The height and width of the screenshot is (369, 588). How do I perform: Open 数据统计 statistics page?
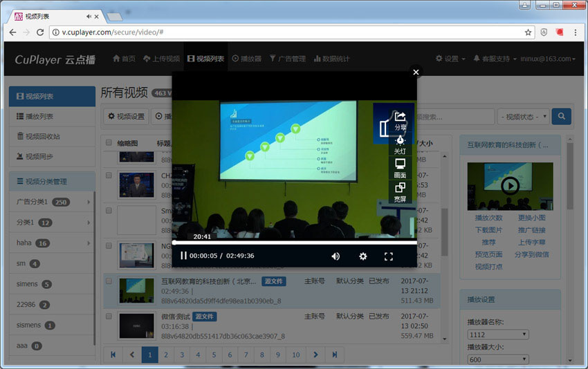coord(331,59)
